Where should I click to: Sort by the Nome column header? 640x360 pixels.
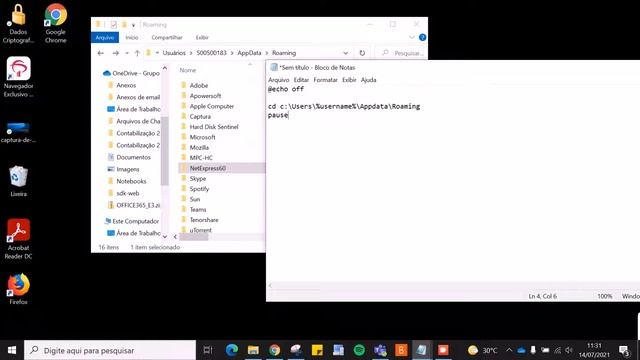click(188, 70)
